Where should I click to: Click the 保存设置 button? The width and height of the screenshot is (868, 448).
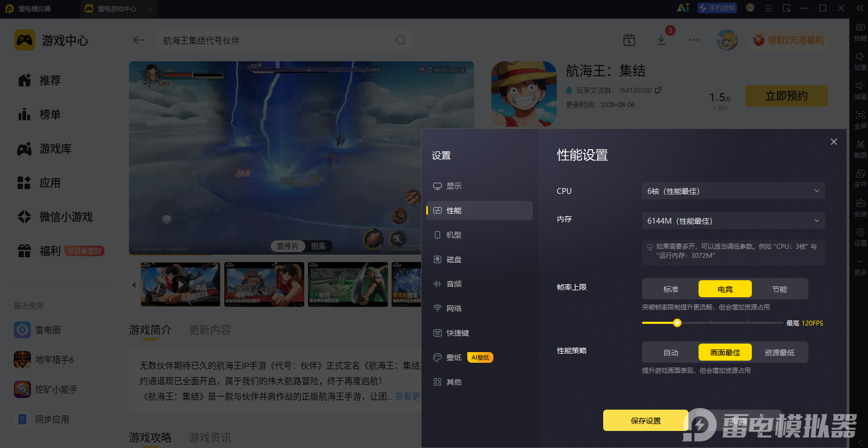tap(646, 420)
